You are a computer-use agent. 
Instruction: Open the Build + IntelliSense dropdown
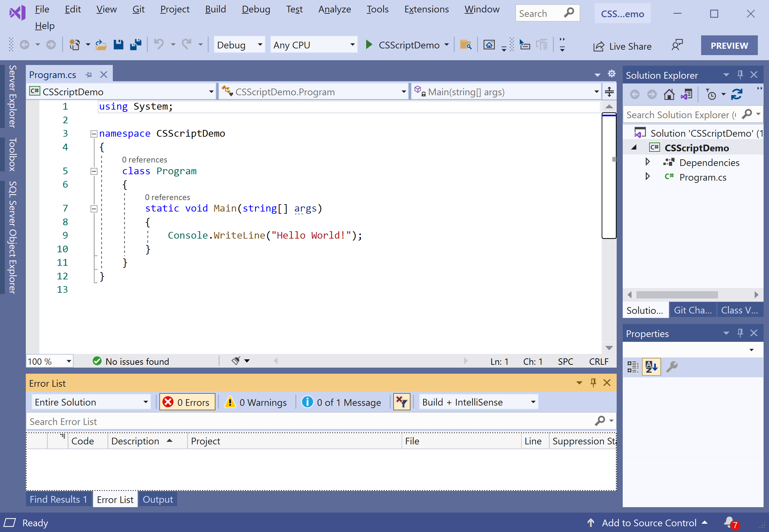(478, 402)
